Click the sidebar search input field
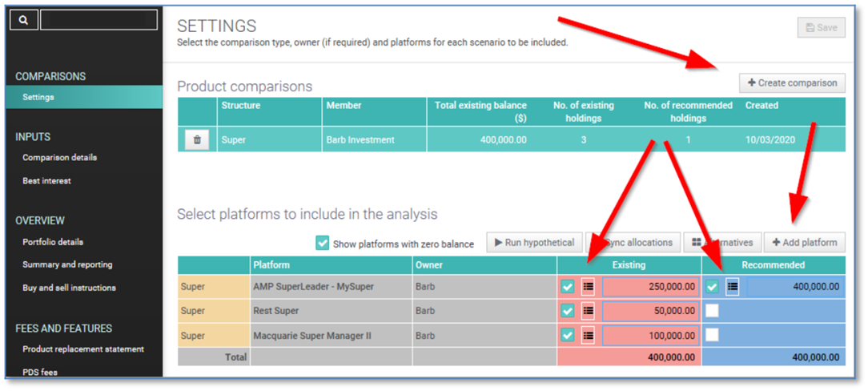The image size is (868, 391). [x=99, y=21]
